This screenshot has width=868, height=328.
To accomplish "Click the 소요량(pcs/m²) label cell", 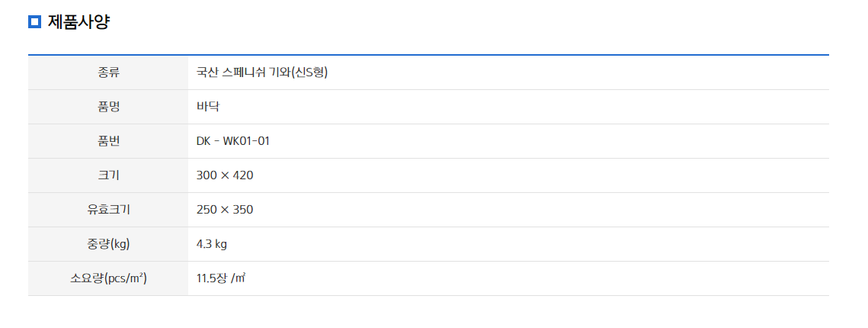I will pos(108,278).
